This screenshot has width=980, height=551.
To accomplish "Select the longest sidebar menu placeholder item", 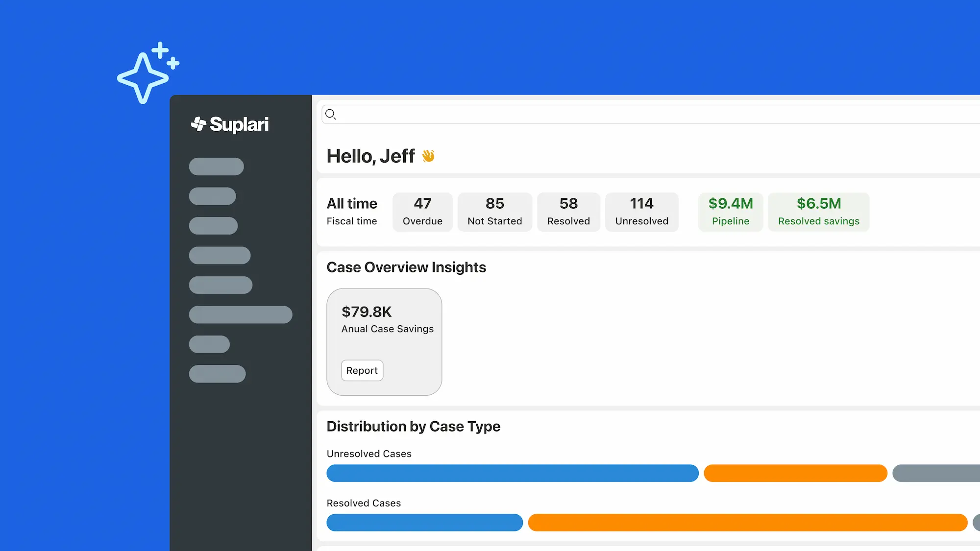I will click(x=240, y=314).
